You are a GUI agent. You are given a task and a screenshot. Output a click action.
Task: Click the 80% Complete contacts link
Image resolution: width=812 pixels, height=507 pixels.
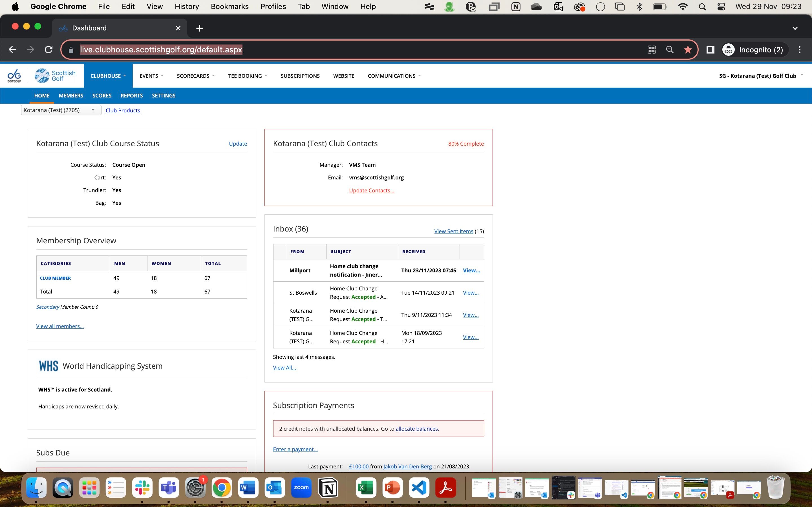pyautogui.click(x=466, y=144)
